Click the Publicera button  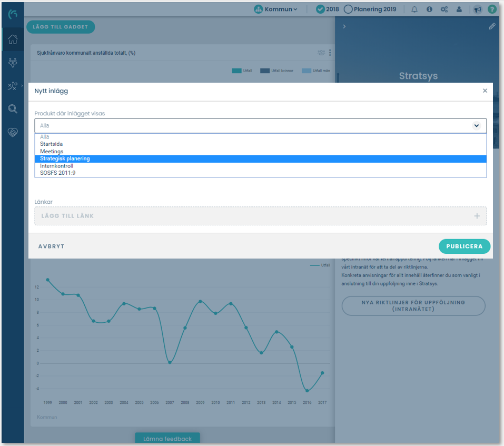click(464, 246)
